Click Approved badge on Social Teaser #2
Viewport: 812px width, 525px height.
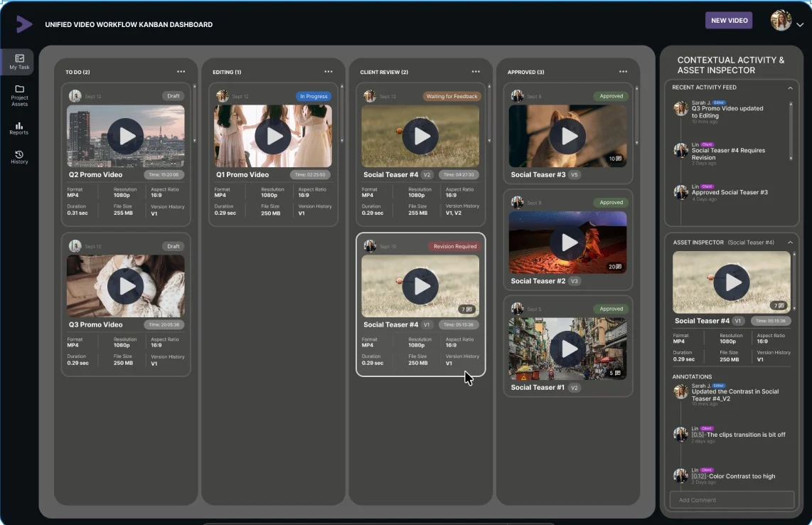[x=611, y=202]
